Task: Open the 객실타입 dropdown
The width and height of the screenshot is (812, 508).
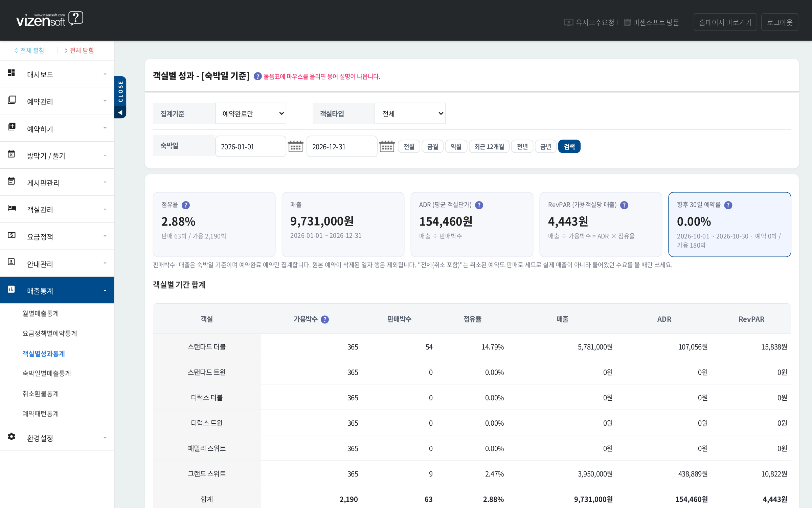Action: click(x=410, y=113)
